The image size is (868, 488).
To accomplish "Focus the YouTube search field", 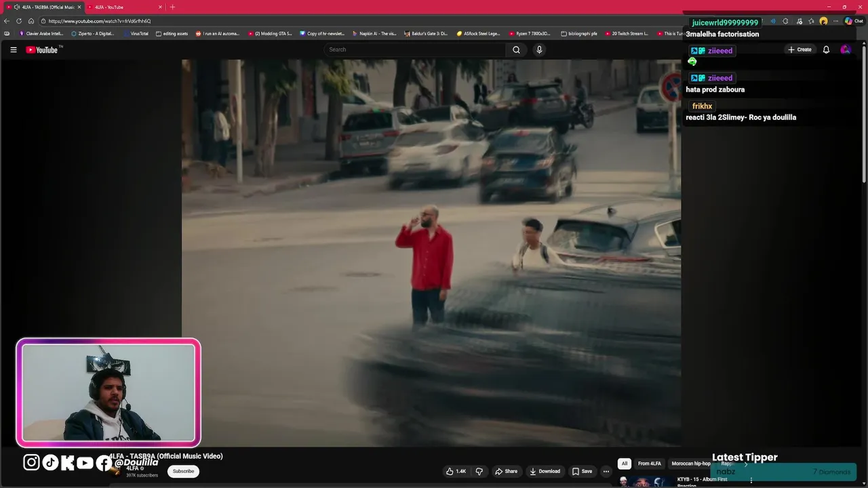I will click(x=415, y=49).
